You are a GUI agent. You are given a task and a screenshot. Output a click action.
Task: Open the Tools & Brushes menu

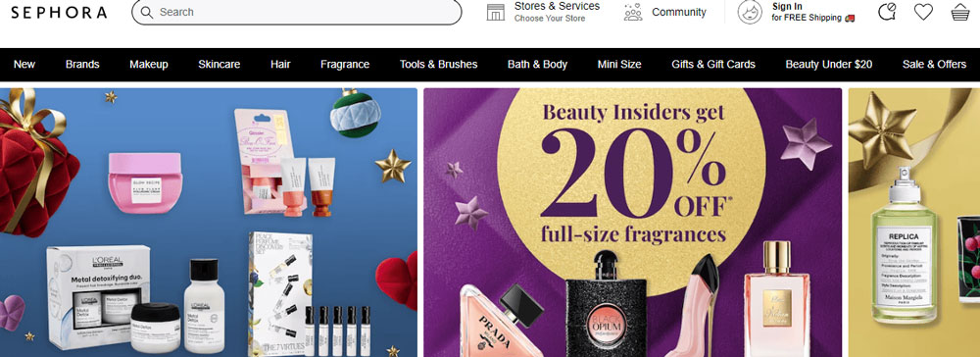[x=439, y=65]
